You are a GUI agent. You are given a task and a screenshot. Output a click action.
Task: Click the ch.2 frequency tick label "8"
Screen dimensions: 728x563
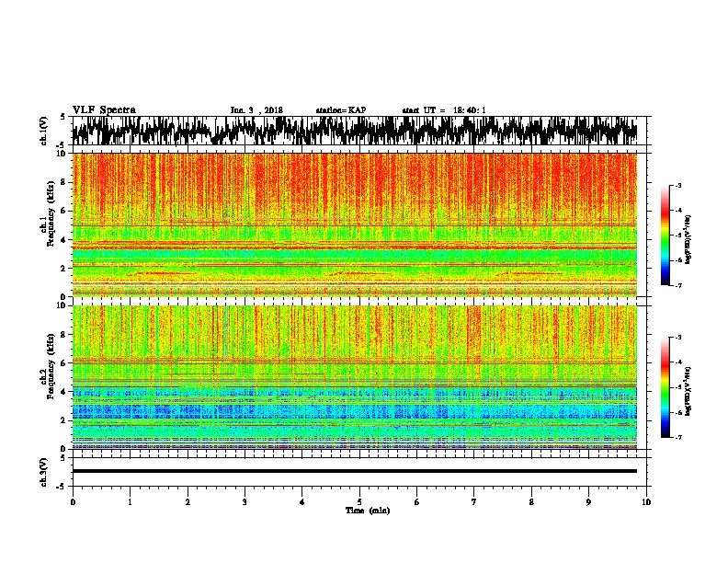[63, 335]
